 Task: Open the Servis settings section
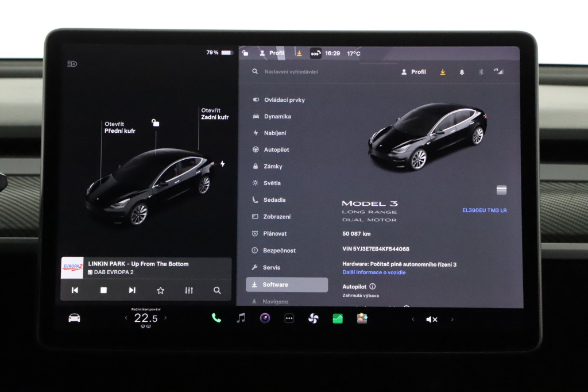(x=266, y=267)
